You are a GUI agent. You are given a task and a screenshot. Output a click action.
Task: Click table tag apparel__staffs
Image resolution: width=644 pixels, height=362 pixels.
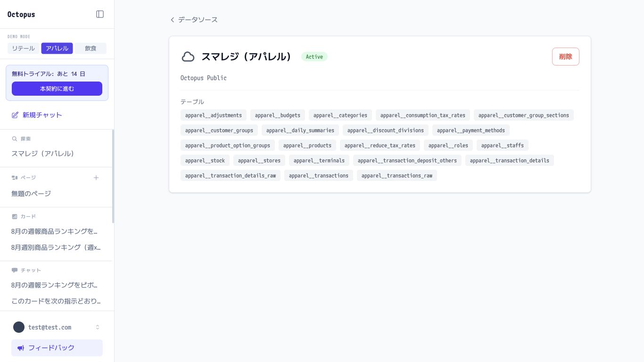503,145
